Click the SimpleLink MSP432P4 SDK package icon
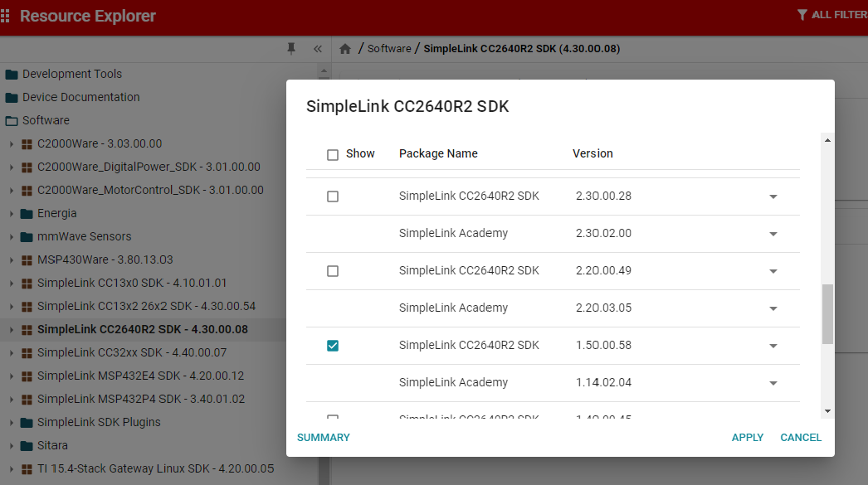The width and height of the screenshot is (868, 485). (x=27, y=400)
